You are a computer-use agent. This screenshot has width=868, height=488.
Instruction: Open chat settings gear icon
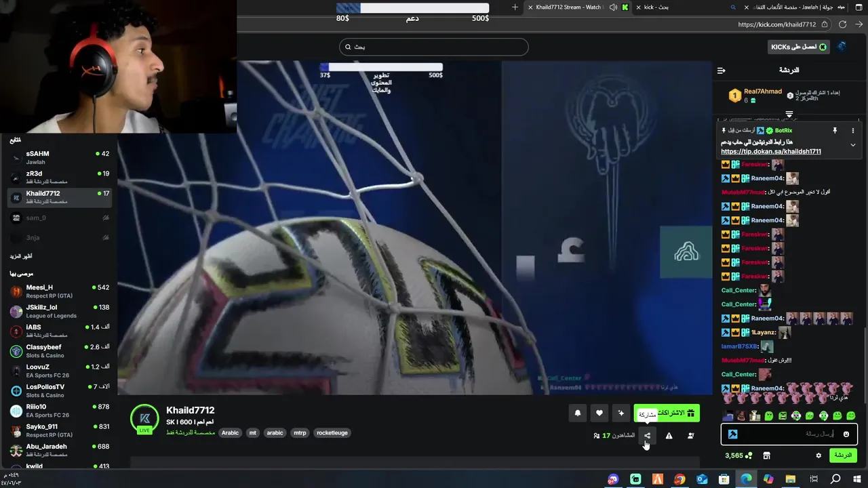[818, 455]
